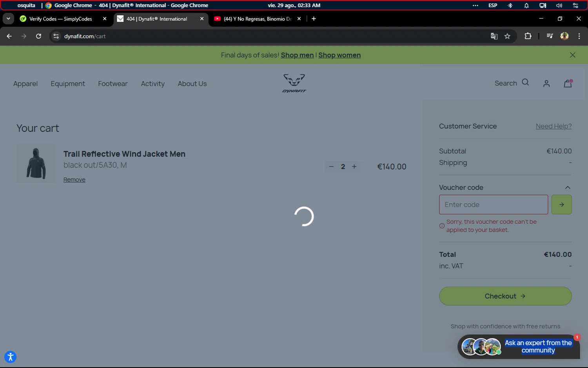This screenshot has width=588, height=368.
Task: Open ESP keyboard layout indicator
Action: tap(493, 5)
